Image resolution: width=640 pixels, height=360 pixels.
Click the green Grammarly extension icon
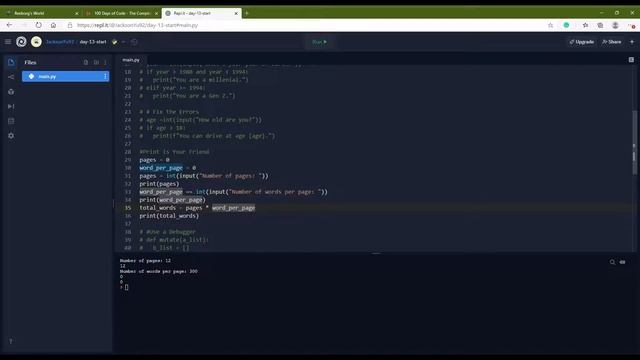click(567, 25)
